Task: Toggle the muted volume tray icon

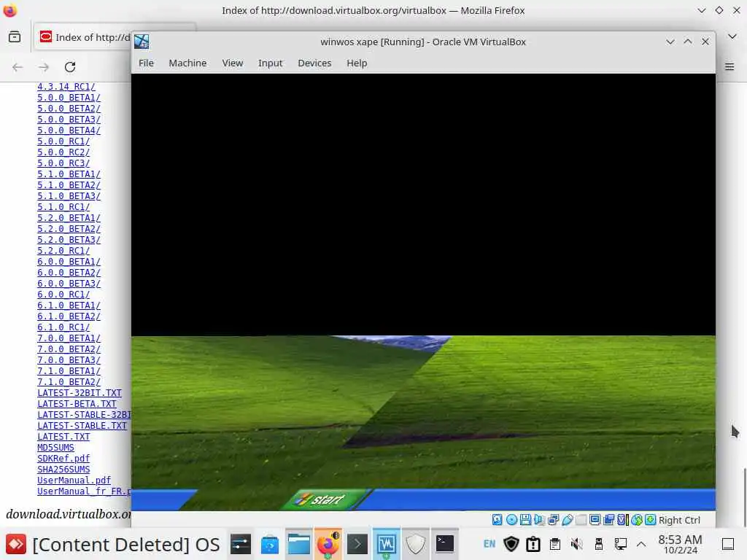Action: pos(577,544)
